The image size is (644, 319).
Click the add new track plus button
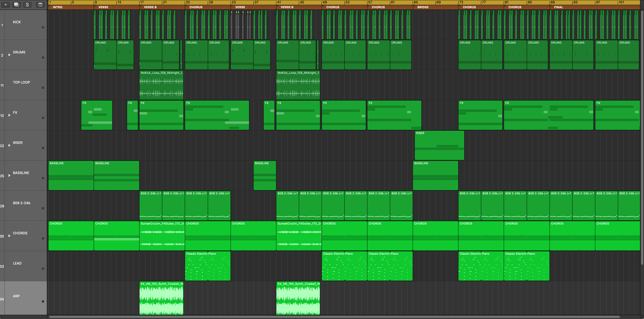click(6, 4)
